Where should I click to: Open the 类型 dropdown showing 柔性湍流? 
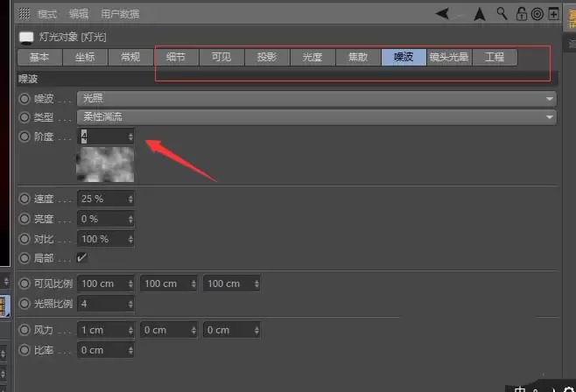pyautogui.click(x=317, y=117)
